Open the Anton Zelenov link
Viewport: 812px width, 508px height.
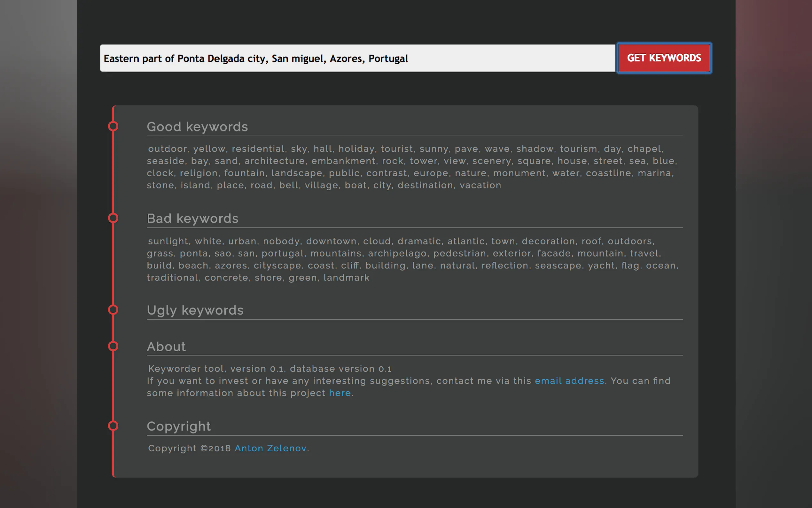(270, 448)
